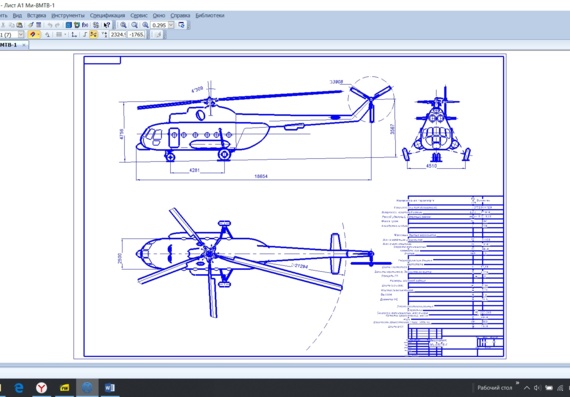The height and width of the screenshot is (397, 570).
Task: Show hidden system tray icons chevron
Action: [x=526, y=388]
